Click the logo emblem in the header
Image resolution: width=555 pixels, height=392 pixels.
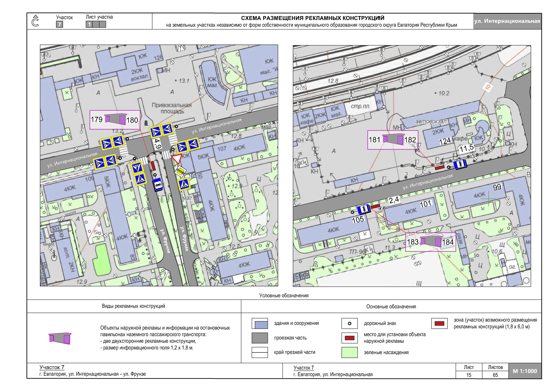pos(35,21)
